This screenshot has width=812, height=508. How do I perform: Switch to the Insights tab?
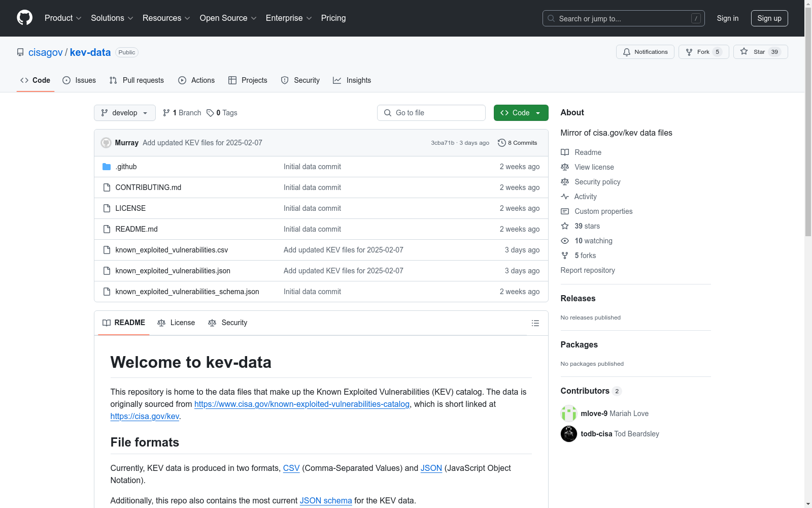352,80
